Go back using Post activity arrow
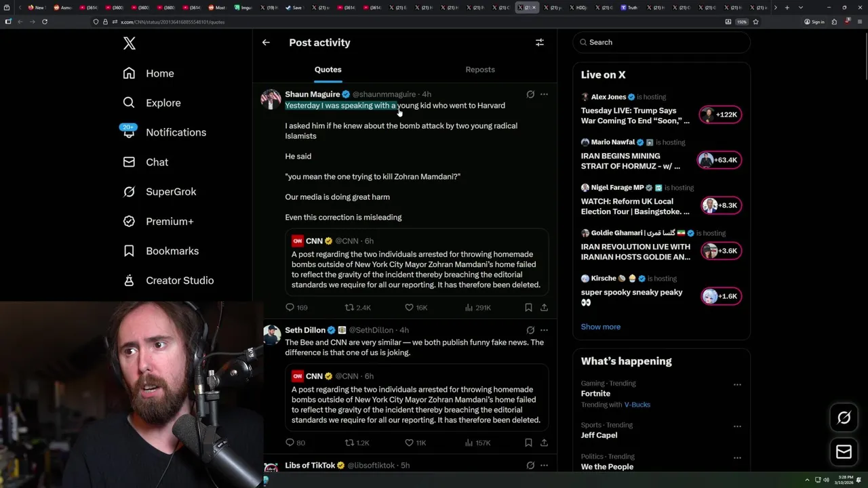The height and width of the screenshot is (488, 868). click(x=266, y=42)
